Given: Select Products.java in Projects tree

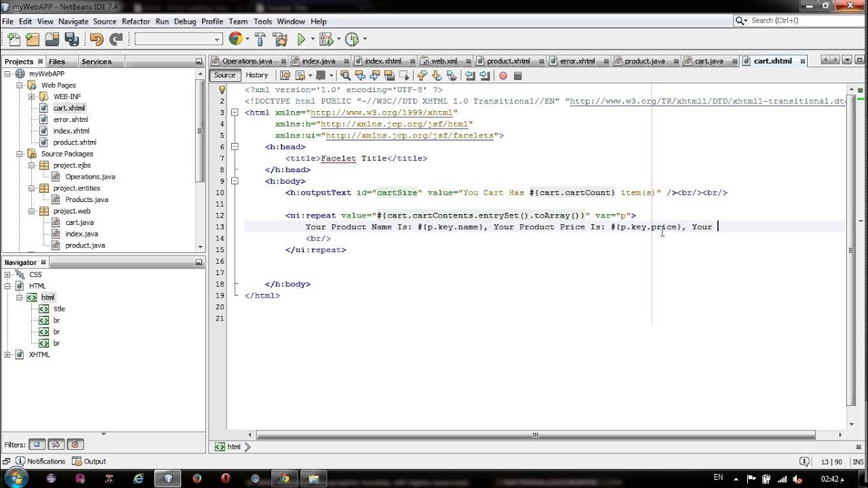Looking at the screenshot, I should pos(86,199).
